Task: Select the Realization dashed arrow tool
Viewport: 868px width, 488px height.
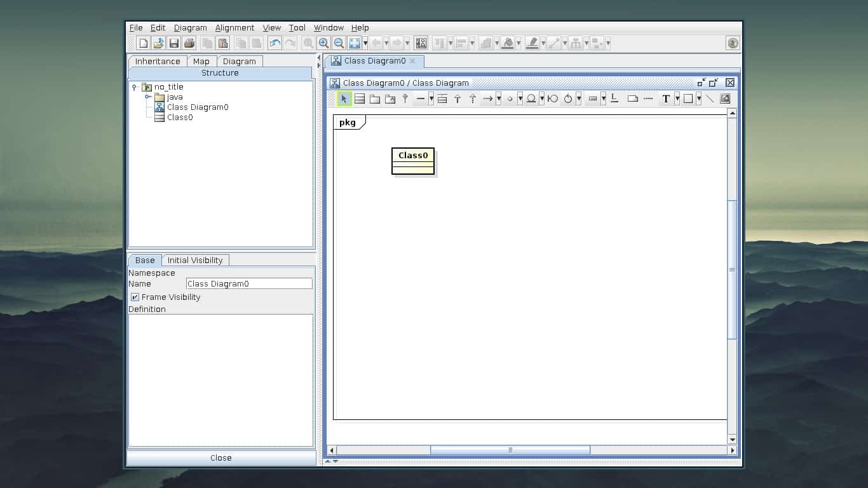Action: tap(473, 98)
